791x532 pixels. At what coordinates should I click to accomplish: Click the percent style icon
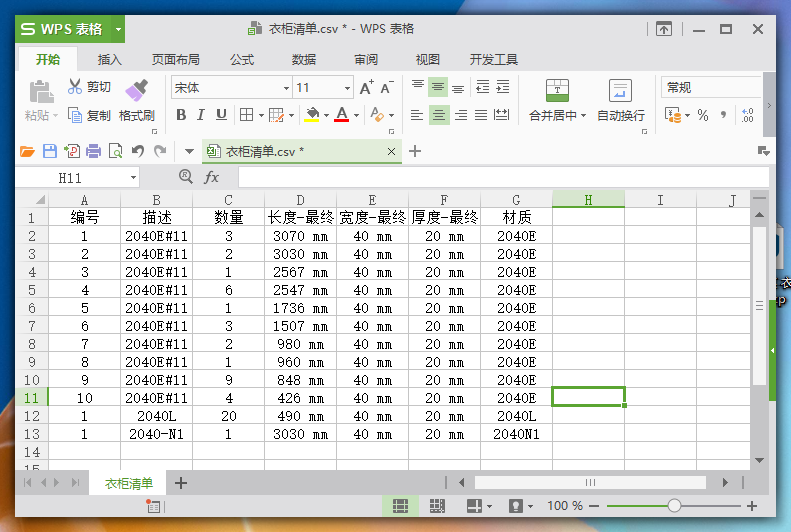tap(703, 115)
